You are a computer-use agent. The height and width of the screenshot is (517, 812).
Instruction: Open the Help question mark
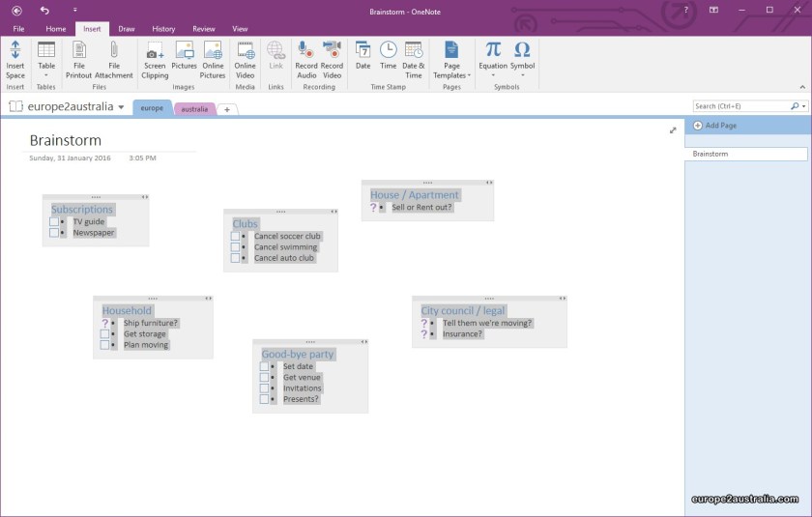pyautogui.click(x=686, y=10)
